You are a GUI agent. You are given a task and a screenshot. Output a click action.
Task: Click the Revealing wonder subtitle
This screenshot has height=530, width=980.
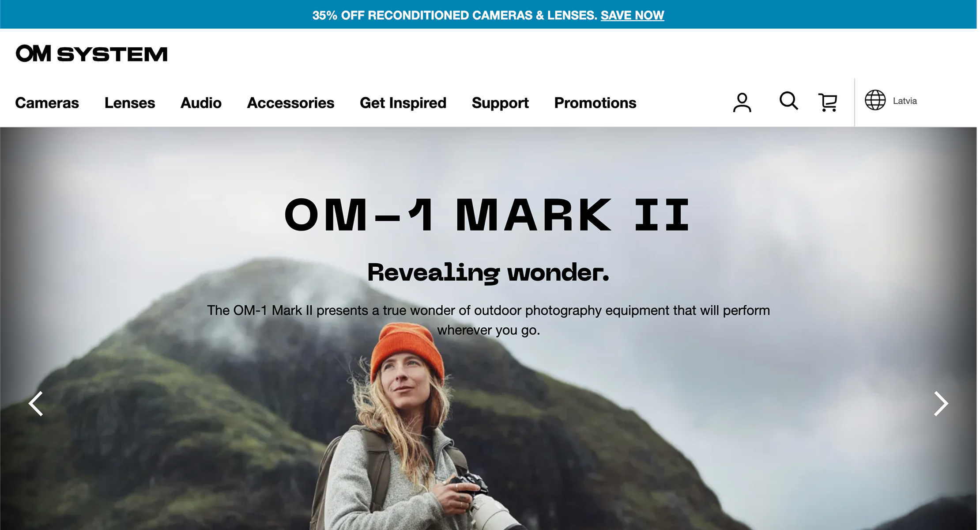tap(488, 273)
